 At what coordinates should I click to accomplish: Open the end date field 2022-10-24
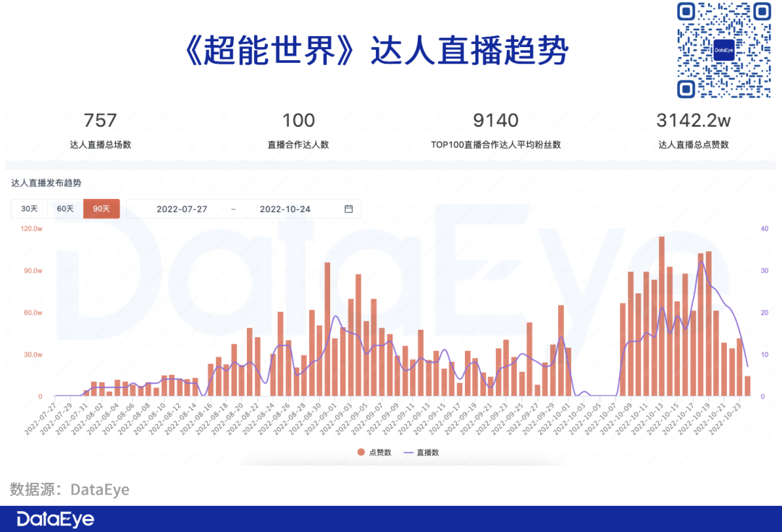[x=285, y=209]
